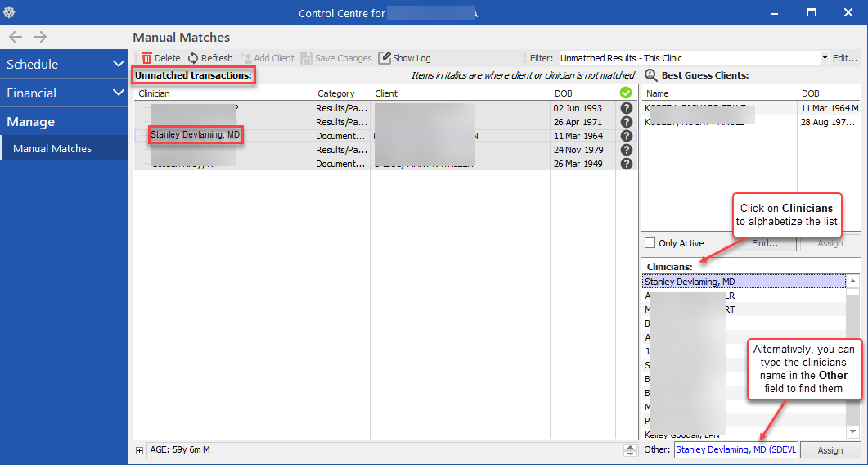Click question mark icon for 02 Jun 1993 row

point(627,108)
